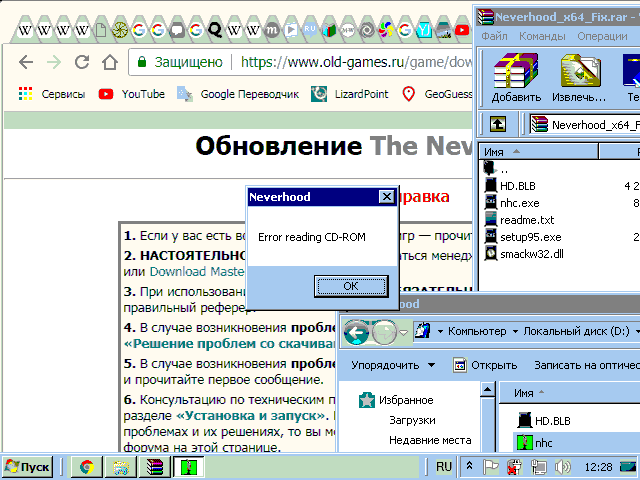Screen dimensions: 640x480
Task: Click Записать на оптический диск in Explorer
Action: coord(586,365)
